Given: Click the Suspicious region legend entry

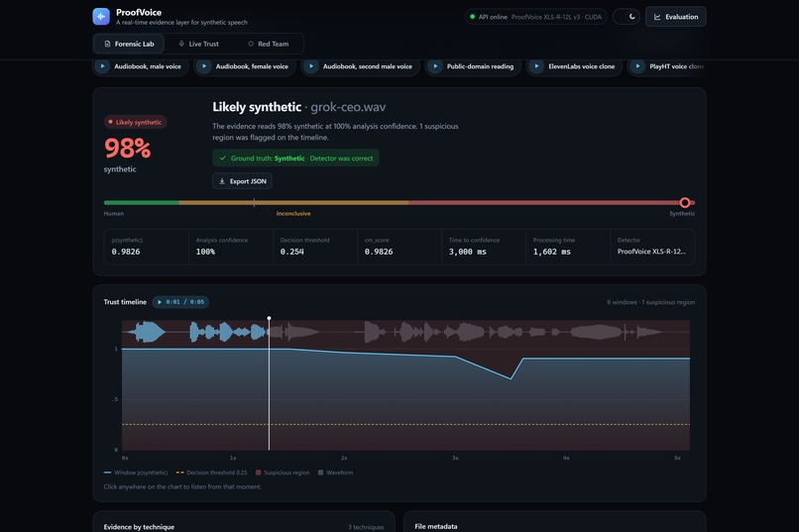Looking at the screenshot, I should point(283,473).
